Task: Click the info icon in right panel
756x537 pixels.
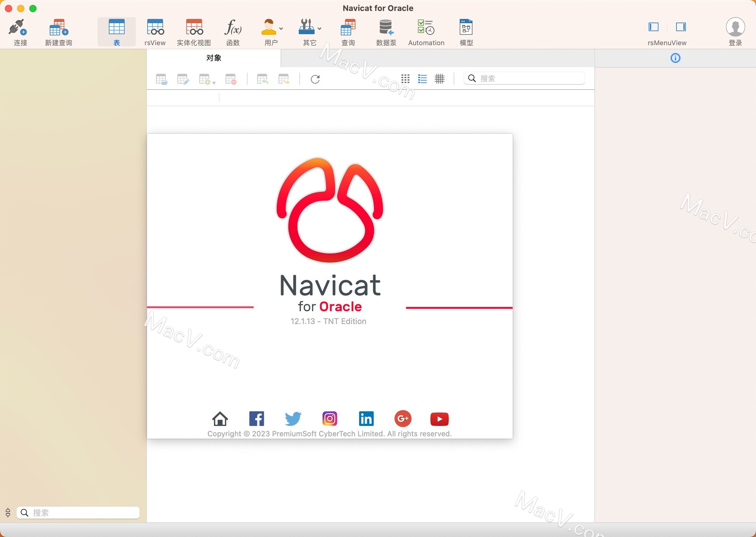Action: click(675, 58)
